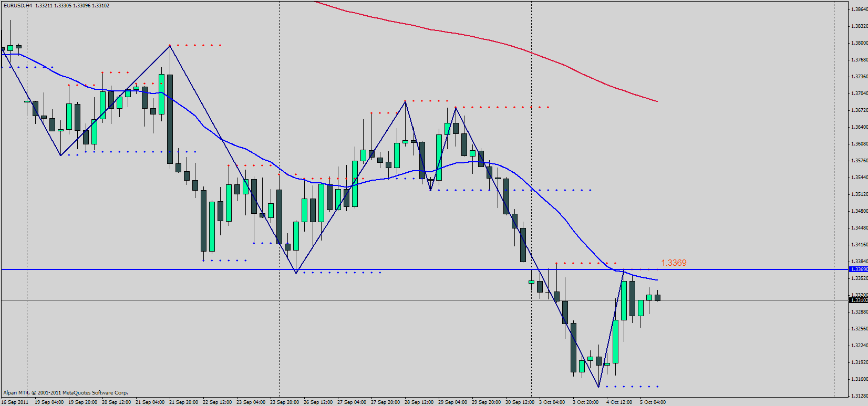Click time axis label 27 Sep 04:00
868x406 pixels.
[x=352, y=402]
